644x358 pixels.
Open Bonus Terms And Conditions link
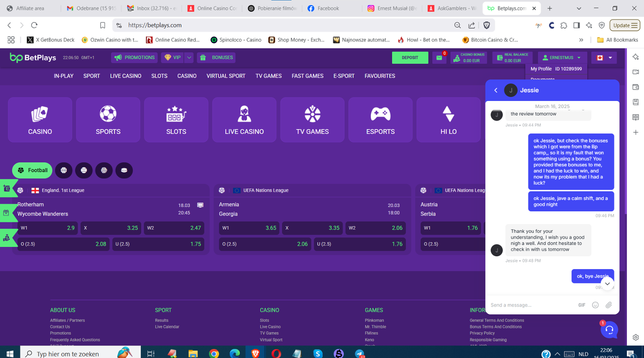click(x=495, y=327)
